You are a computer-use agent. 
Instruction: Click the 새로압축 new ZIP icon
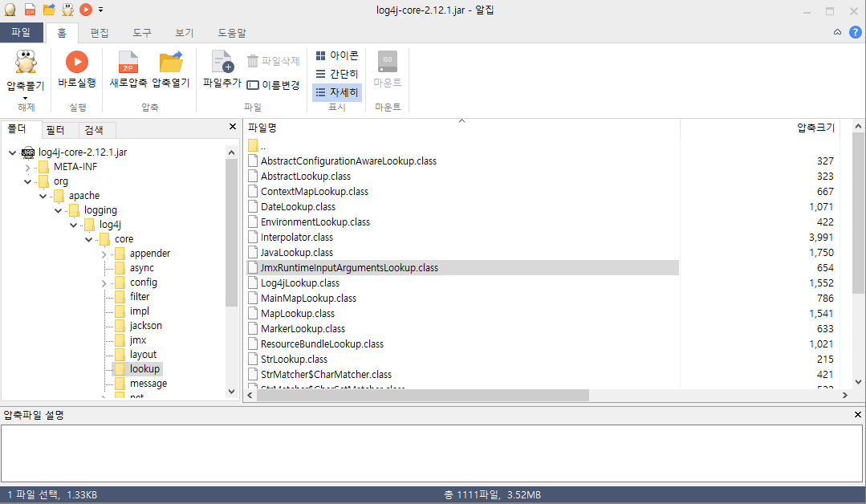[128, 62]
